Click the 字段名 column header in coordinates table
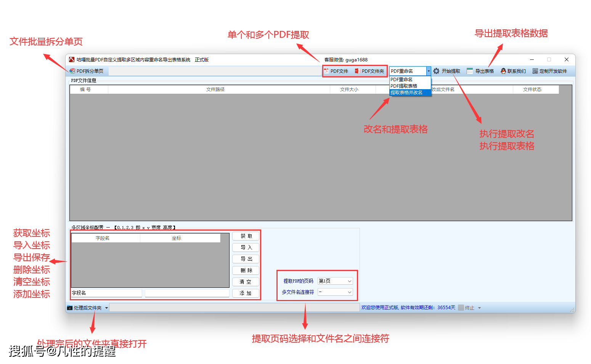Screen dimensions: 591x364 point(106,238)
